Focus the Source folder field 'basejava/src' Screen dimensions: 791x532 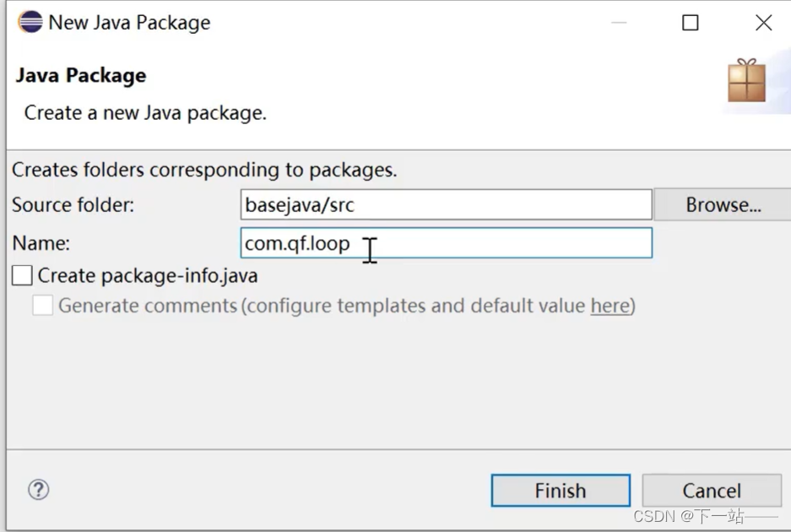pyautogui.click(x=446, y=204)
